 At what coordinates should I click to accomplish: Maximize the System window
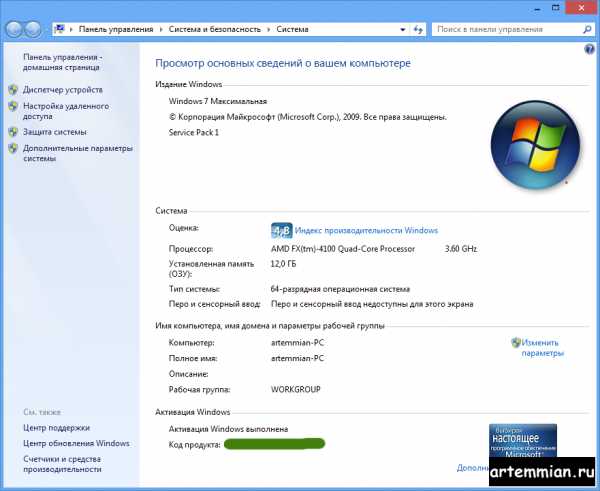point(556,8)
